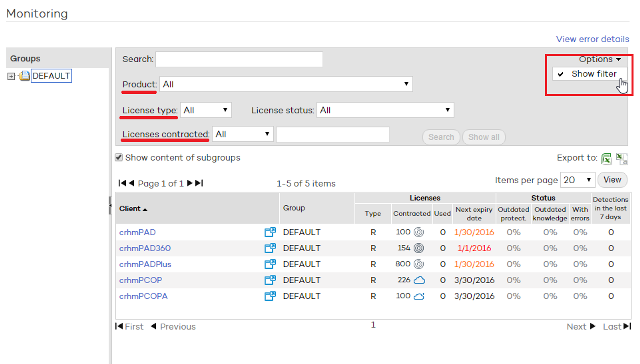640x364 pixels.
Task: Click the View button
Action: [612, 180]
